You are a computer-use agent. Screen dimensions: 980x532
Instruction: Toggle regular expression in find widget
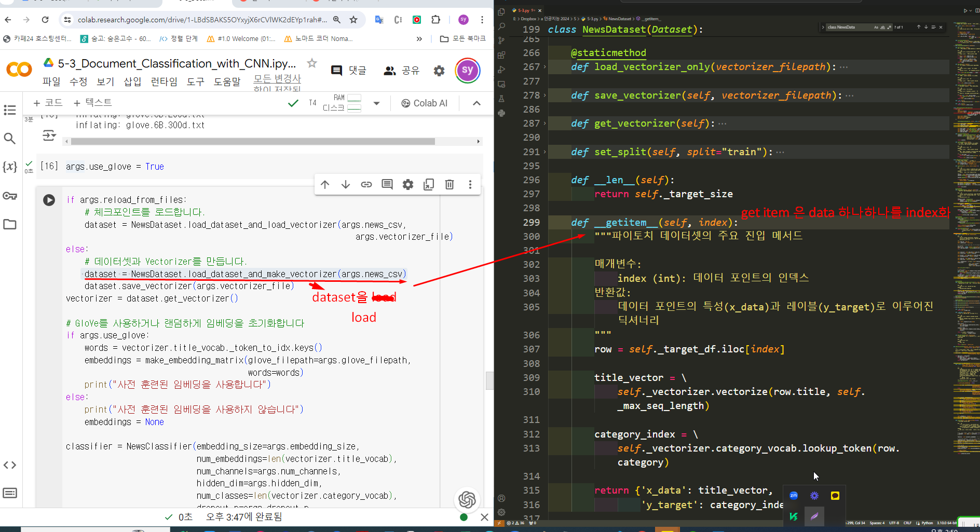tap(889, 27)
